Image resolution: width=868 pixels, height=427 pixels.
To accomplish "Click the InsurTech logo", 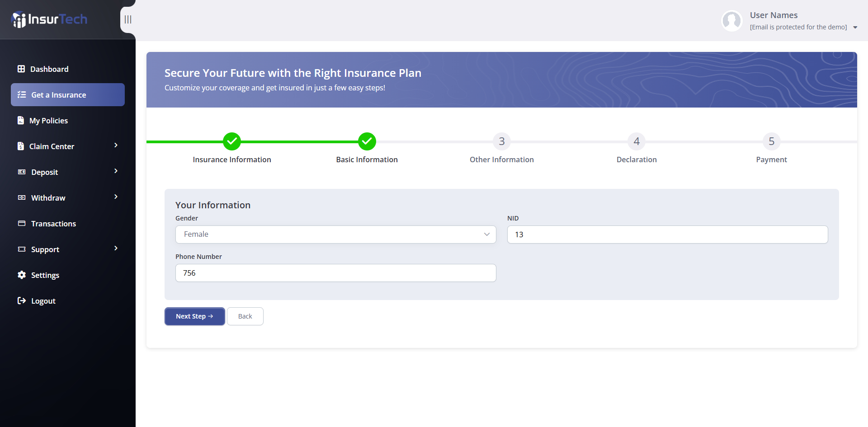I will click(x=49, y=19).
